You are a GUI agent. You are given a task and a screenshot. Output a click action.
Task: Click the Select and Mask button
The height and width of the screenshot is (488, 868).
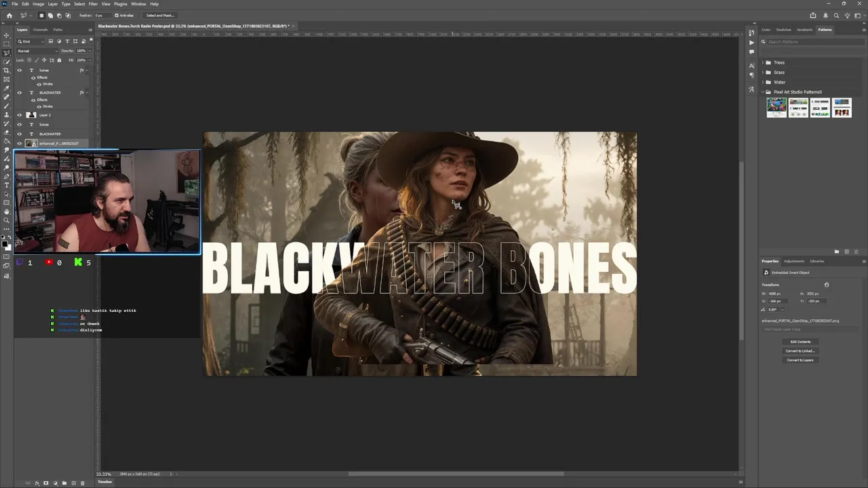coord(160,15)
